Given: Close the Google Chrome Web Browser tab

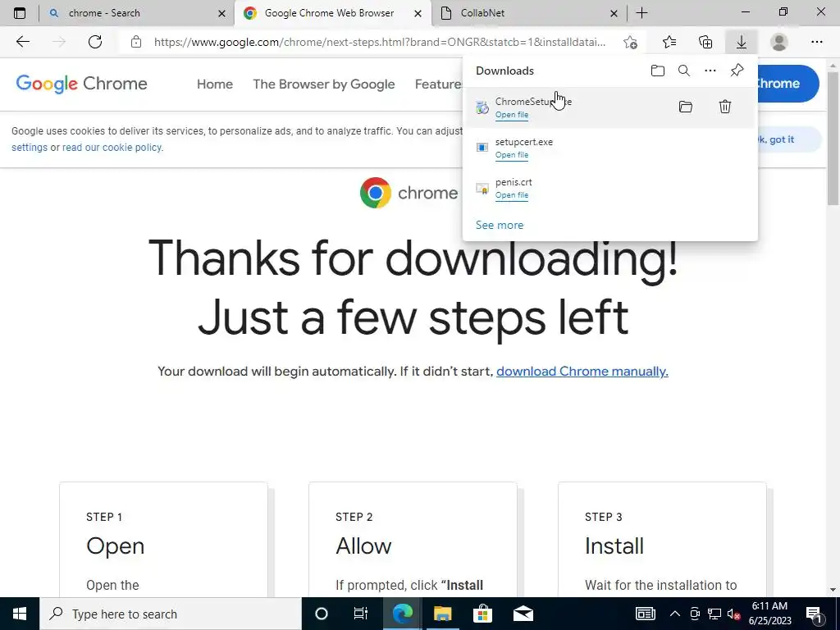Looking at the screenshot, I should coord(418,13).
